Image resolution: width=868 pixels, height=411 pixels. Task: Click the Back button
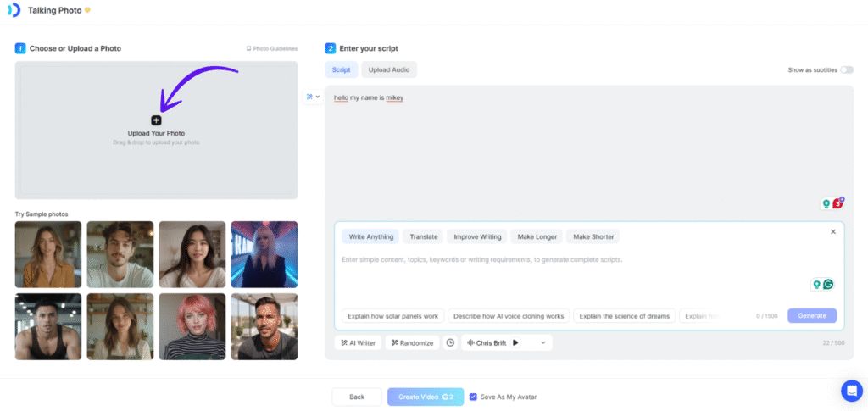(x=357, y=397)
